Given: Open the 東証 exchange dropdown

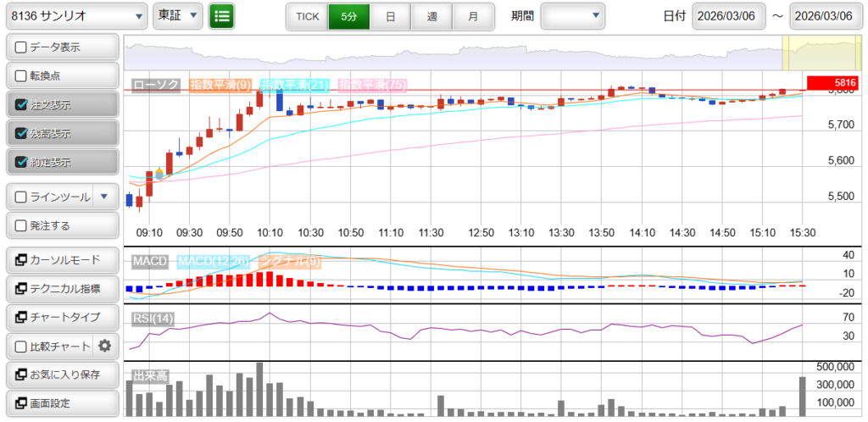Looking at the screenshot, I should tap(179, 16).
